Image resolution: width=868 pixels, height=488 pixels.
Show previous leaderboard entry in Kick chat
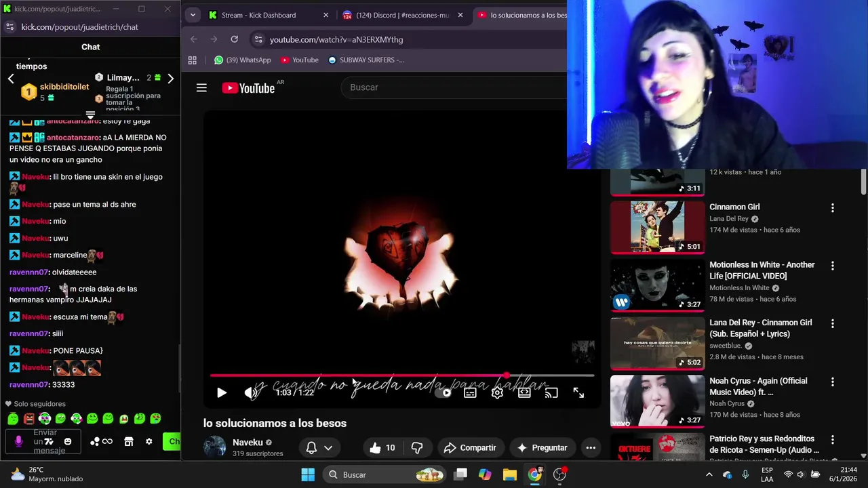pos(11,79)
